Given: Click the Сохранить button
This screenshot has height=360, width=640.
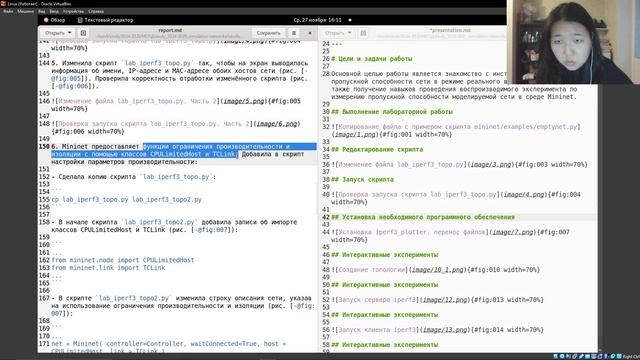Looking at the screenshot, I should click(269, 33).
